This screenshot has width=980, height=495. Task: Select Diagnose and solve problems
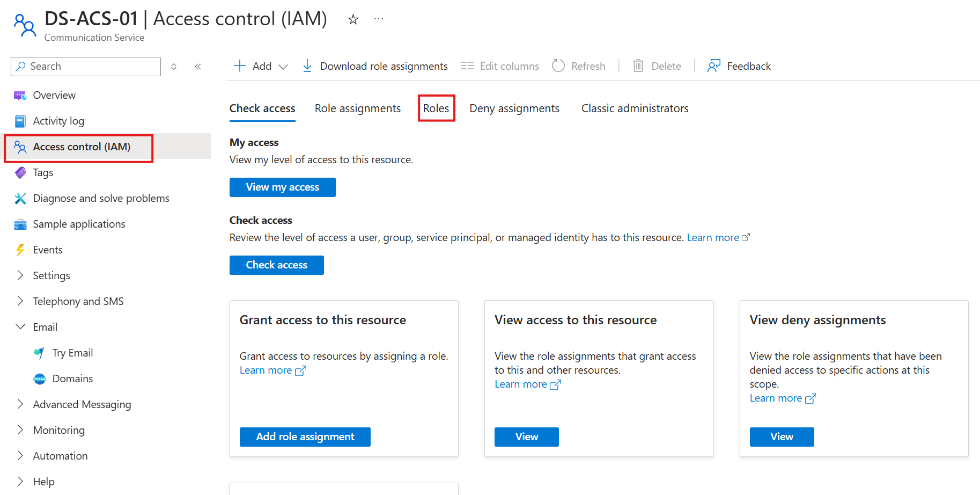(x=101, y=198)
